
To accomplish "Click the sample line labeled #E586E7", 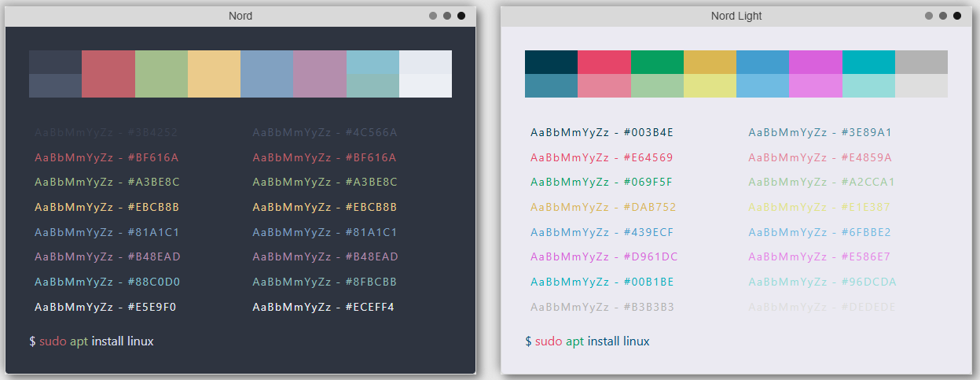I will 820,256.
